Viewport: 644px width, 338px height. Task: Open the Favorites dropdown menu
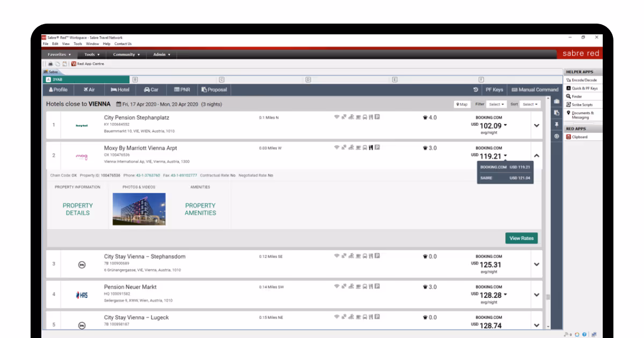58,54
